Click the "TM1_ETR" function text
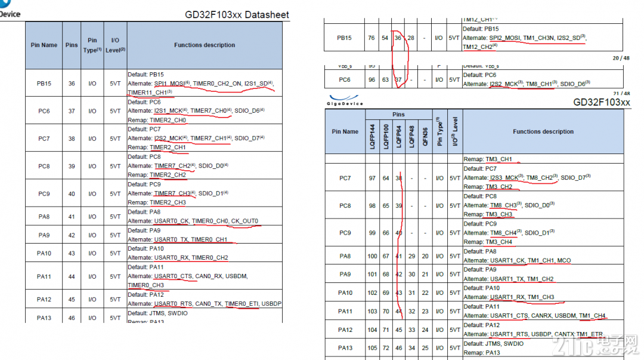The image size is (644, 360). point(589,334)
